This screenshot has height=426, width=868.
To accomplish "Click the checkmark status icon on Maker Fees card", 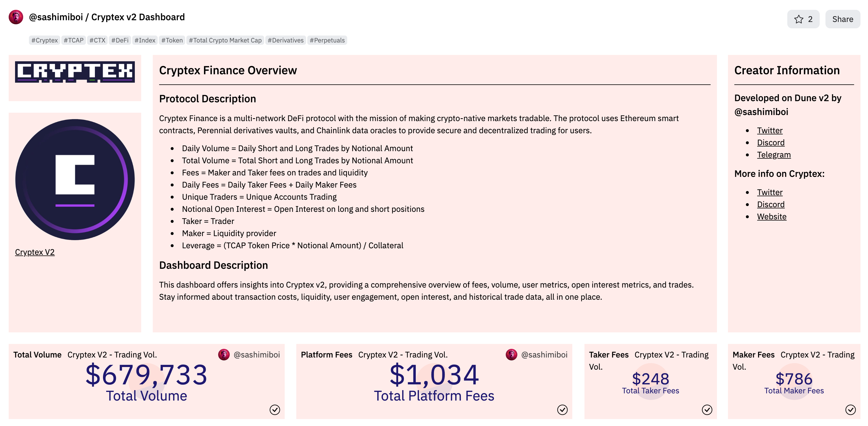I will point(850,410).
